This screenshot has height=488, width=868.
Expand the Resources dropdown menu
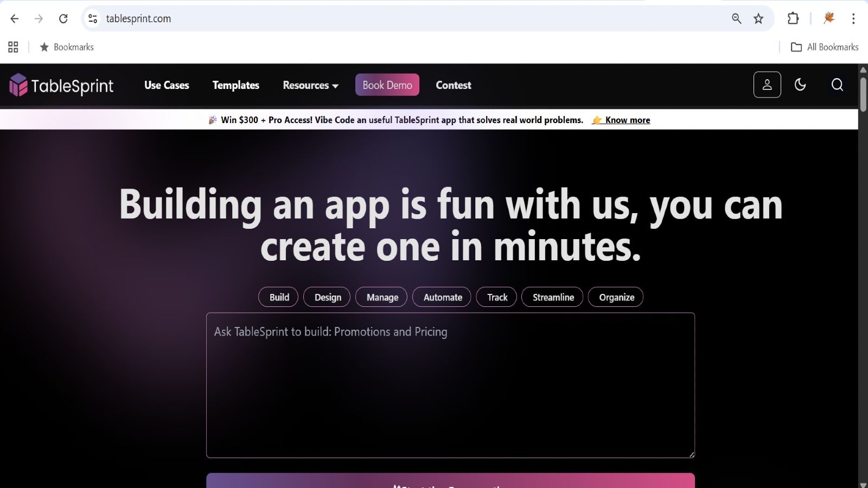click(x=310, y=85)
